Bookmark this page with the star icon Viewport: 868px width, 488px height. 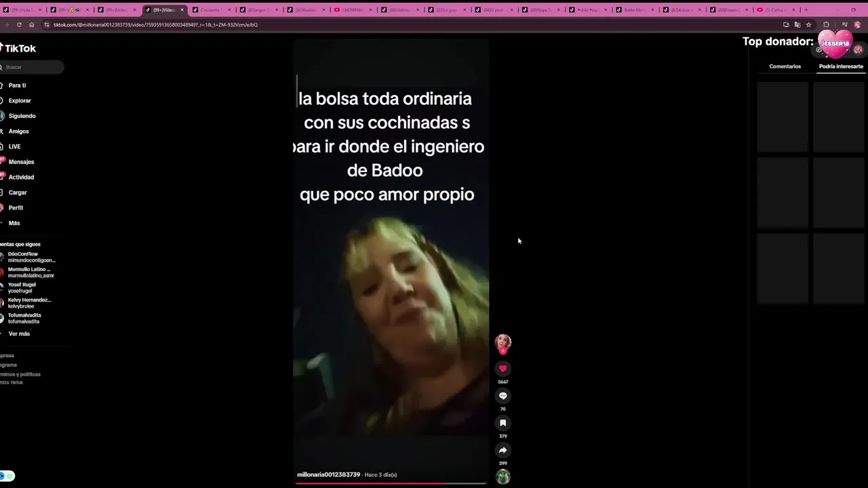click(808, 24)
